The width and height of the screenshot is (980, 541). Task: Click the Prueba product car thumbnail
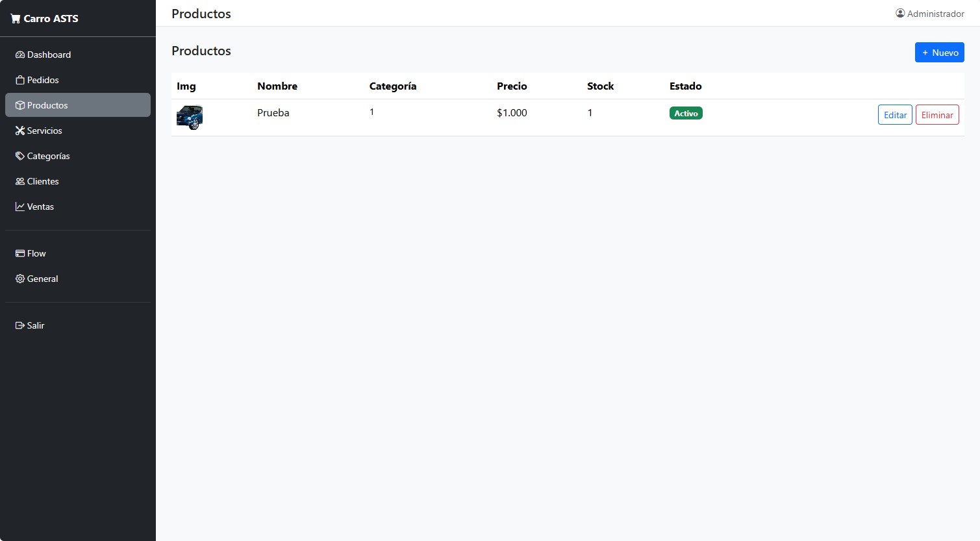(x=190, y=118)
